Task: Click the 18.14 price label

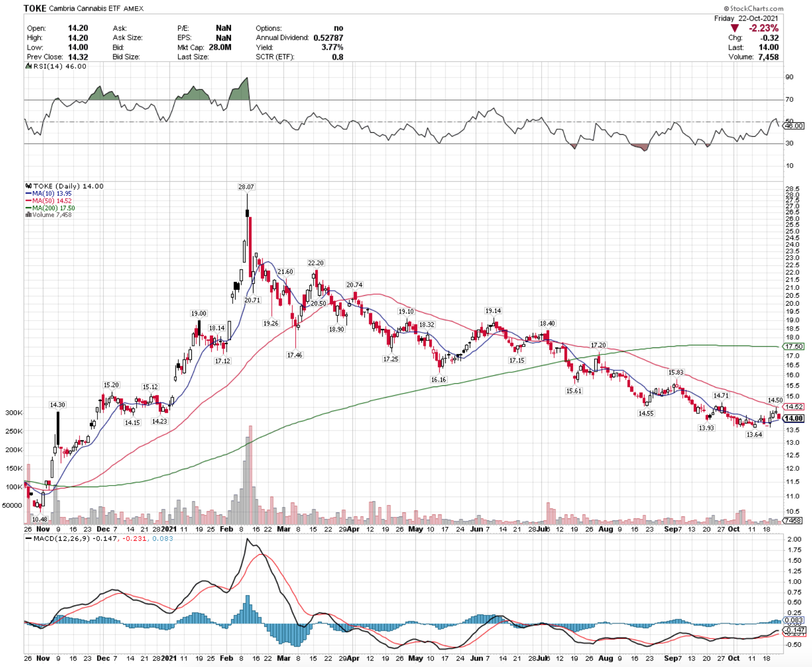Action: [217, 328]
